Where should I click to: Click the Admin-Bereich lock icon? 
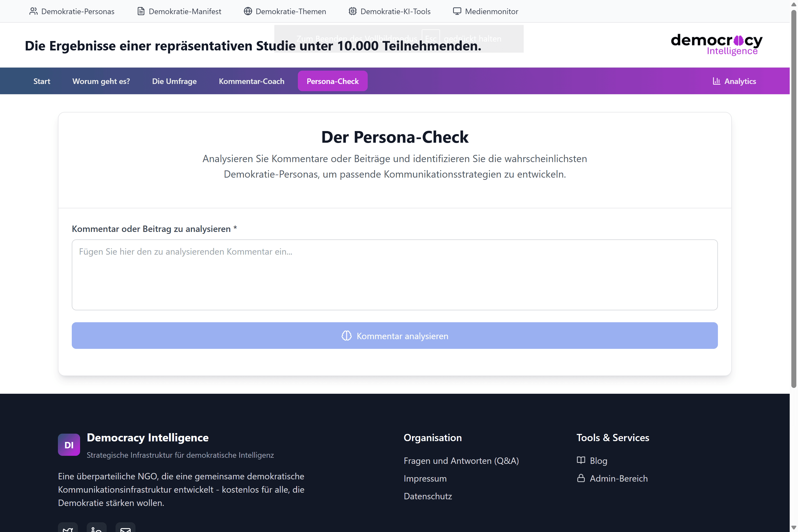coord(581,478)
